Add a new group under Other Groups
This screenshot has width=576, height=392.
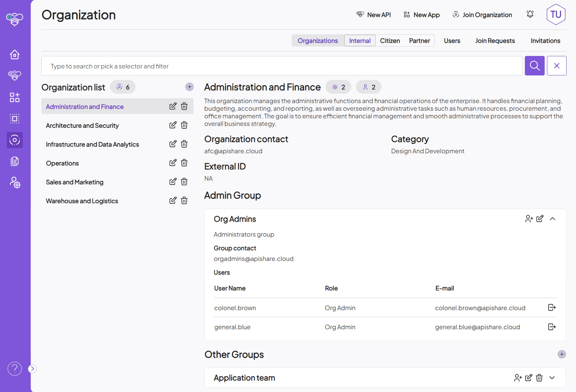[562, 354]
